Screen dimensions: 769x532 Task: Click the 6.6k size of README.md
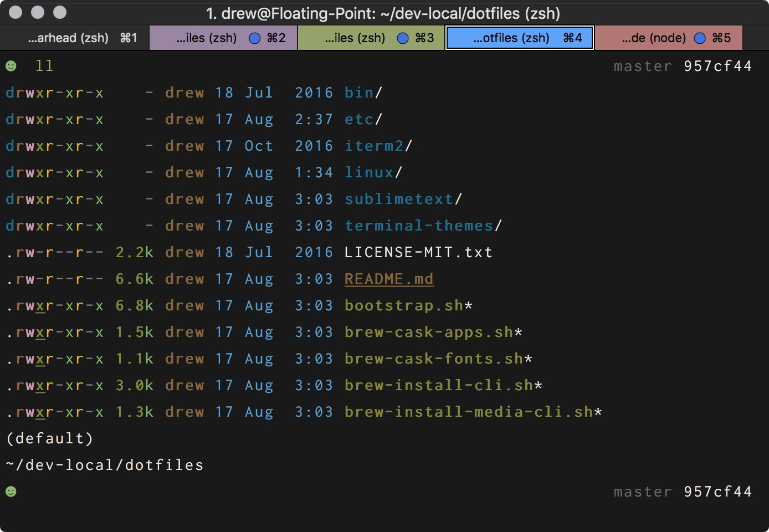pos(135,279)
